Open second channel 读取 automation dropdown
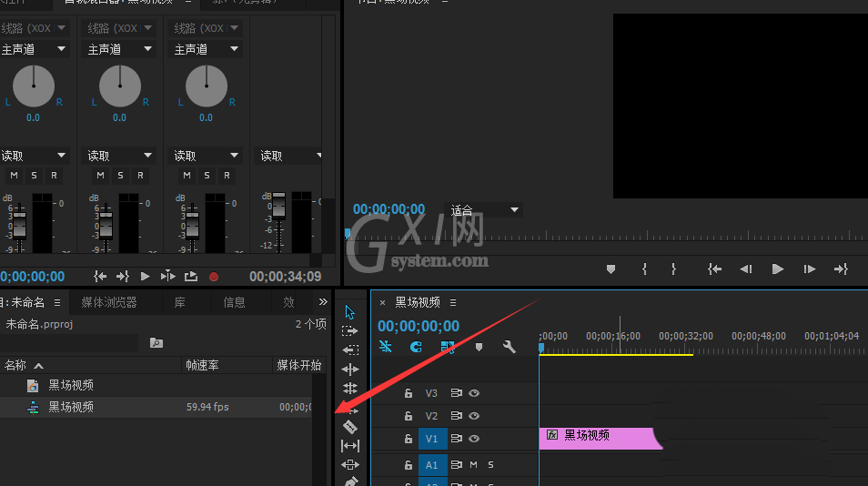The width and height of the screenshot is (868, 486). click(118, 156)
